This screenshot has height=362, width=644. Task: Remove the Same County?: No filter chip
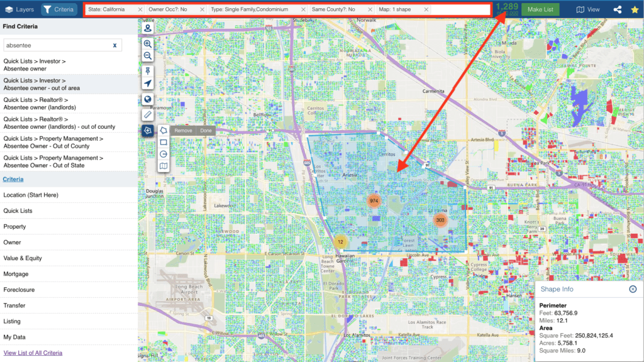370,9
